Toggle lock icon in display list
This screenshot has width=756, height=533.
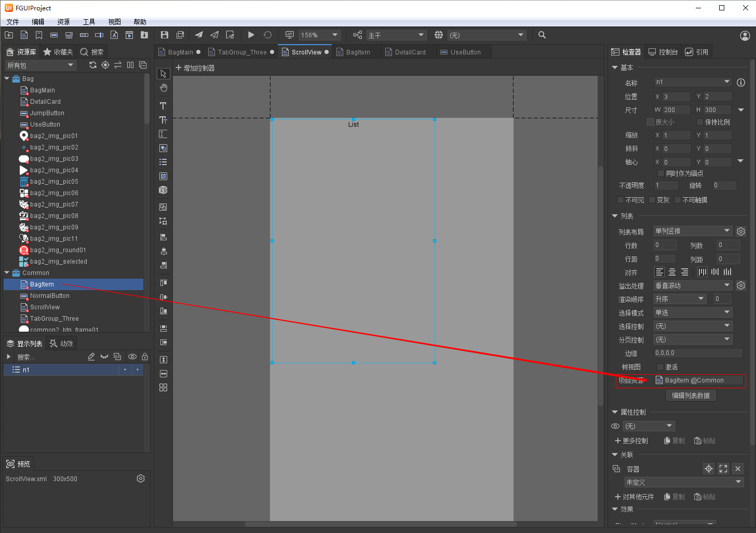click(145, 357)
